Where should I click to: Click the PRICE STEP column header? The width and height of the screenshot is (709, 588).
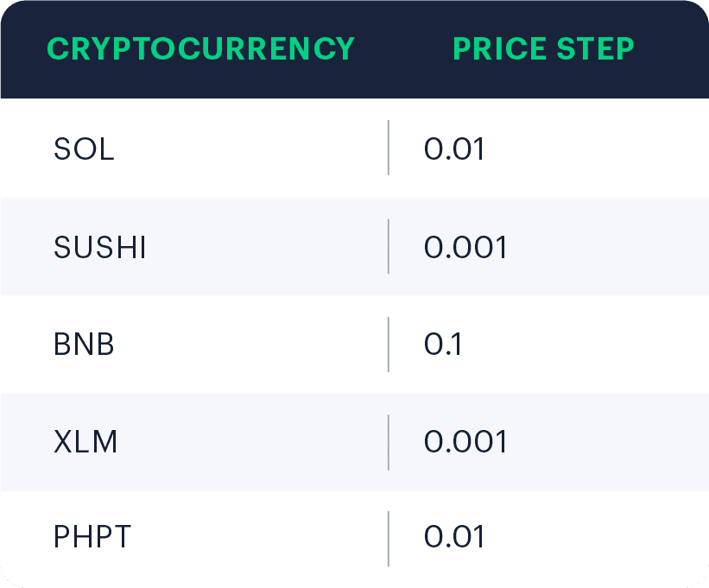click(x=543, y=49)
